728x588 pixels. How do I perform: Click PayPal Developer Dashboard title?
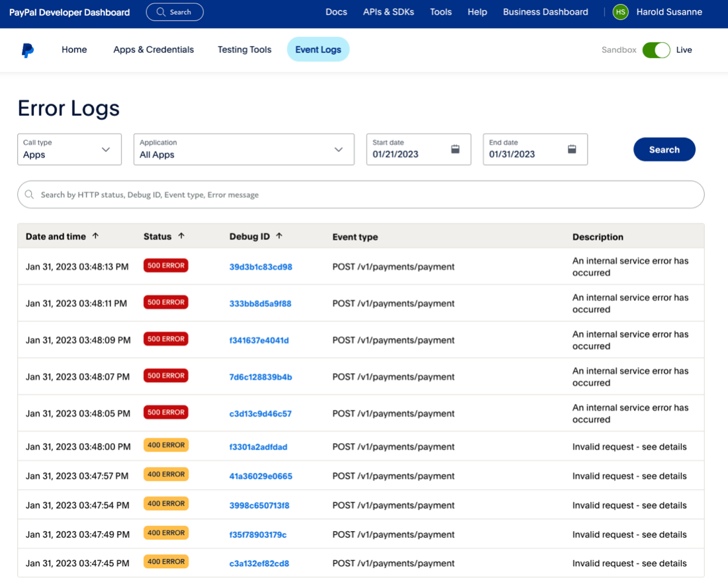[x=69, y=13]
